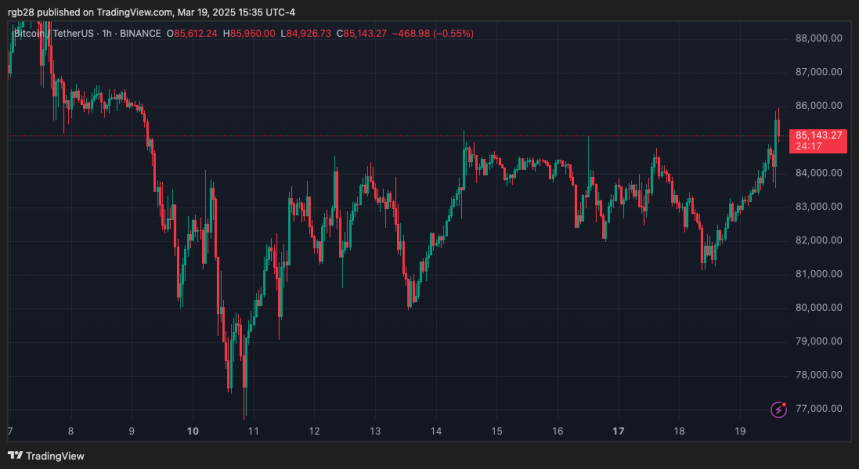Click the price change −468.98 (−0.55%)

pyautogui.click(x=434, y=33)
